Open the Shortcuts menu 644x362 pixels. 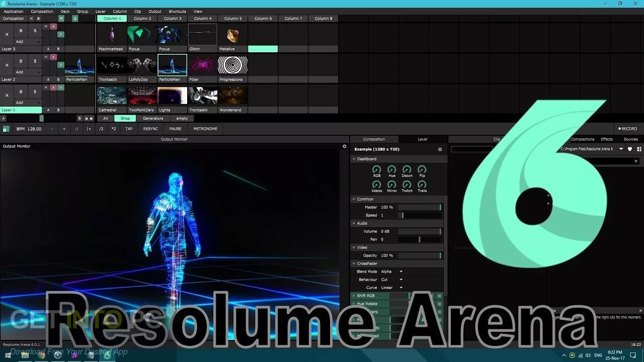click(177, 11)
